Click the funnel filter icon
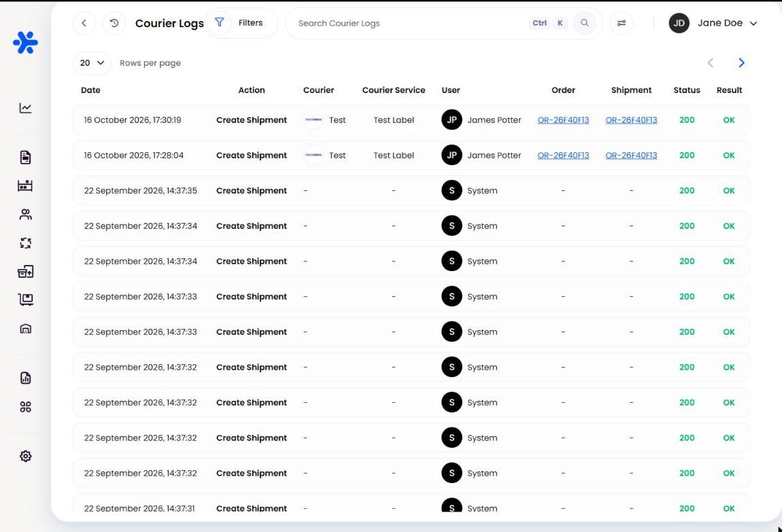Image resolution: width=782 pixels, height=532 pixels. coord(220,22)
